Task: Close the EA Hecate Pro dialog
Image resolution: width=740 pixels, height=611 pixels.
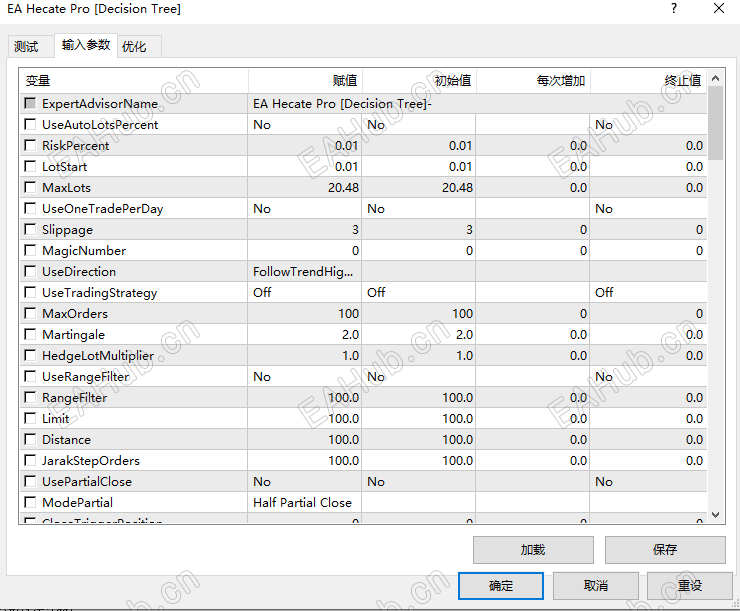Action: pyautogui.click(x=719, y=8)
